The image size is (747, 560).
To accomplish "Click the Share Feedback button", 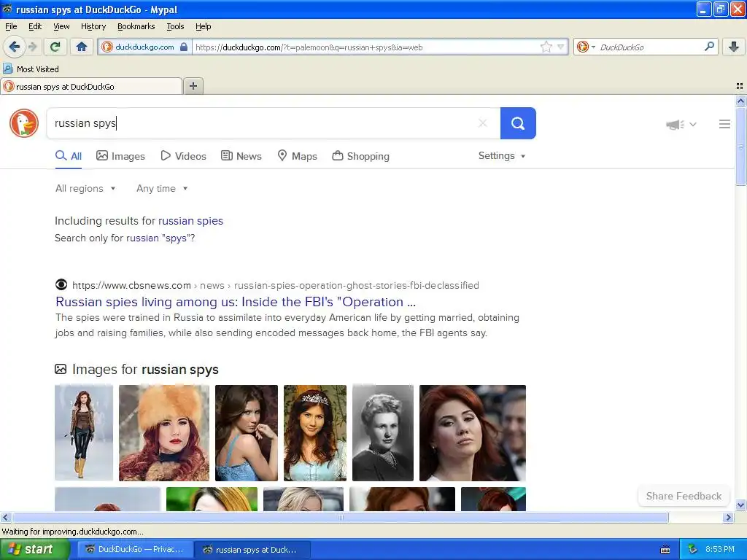I will 684,496.
